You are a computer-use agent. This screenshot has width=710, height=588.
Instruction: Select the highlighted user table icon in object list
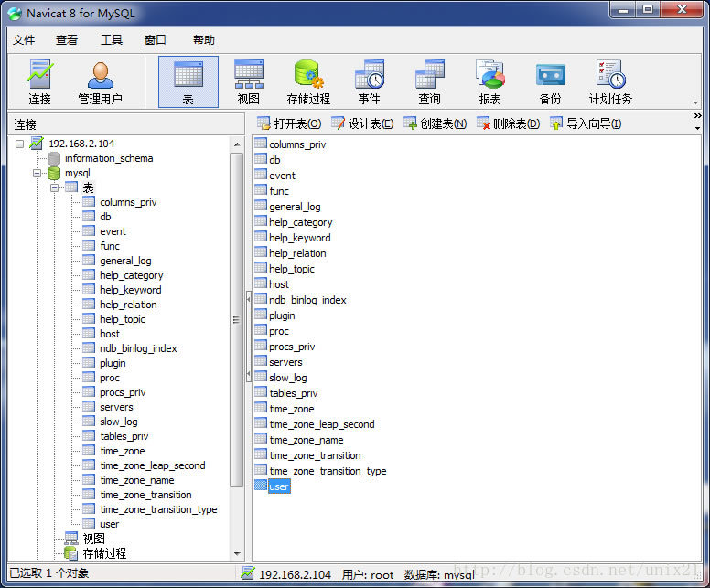coord(261,486)
